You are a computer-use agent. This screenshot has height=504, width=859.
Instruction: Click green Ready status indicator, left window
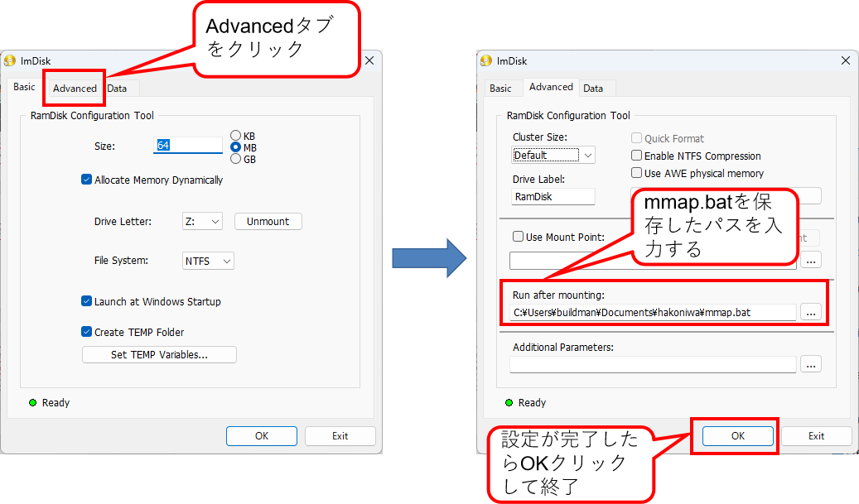pyautogui.click(x=32, y=403)
